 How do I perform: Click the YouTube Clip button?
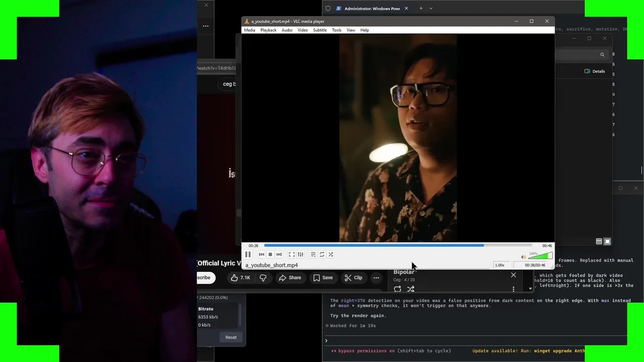(353, 278)
